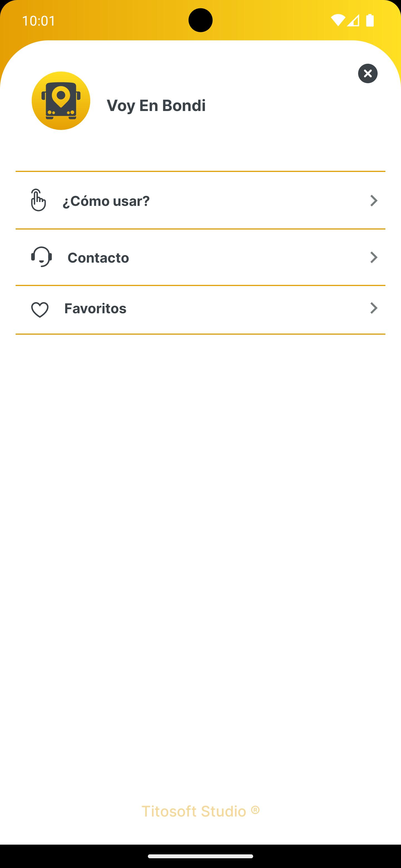Tap the cellular signal icon

pyautogui.click(x=353, y=21)
